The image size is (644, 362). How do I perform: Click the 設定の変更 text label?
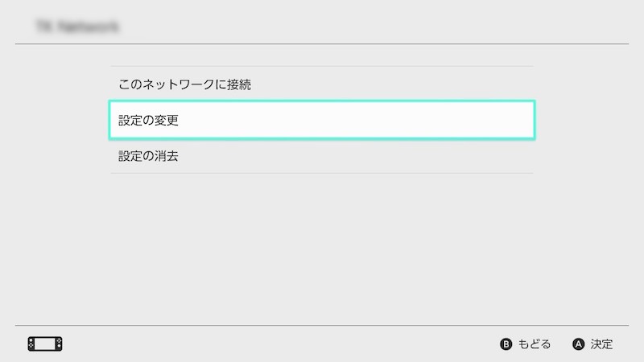click(148, 121)
